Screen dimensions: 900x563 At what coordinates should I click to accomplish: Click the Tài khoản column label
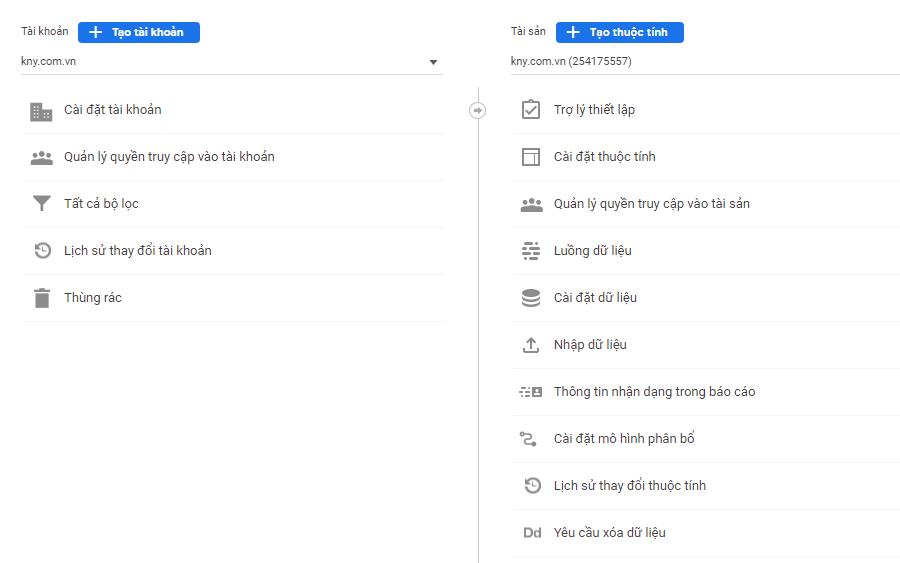(x=45, y=31)
